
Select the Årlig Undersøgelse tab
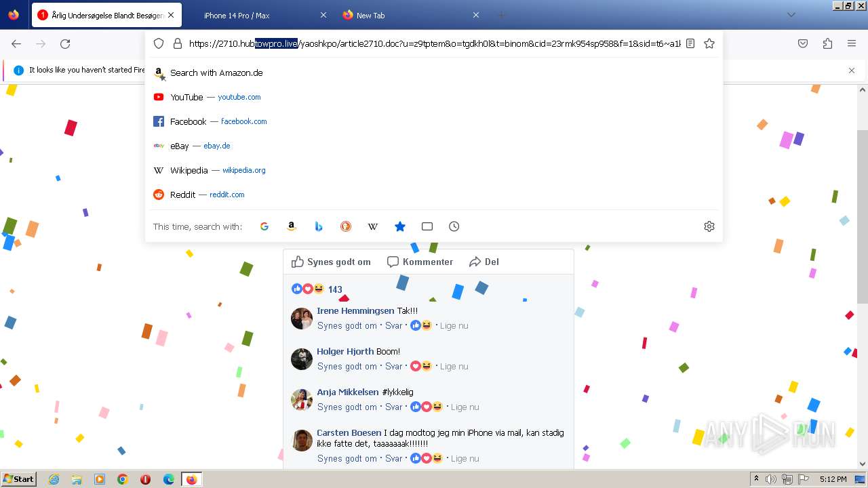click(106, 15)
